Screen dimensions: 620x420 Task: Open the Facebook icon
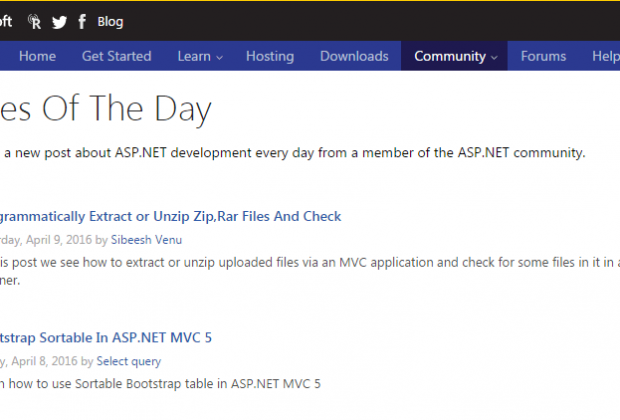82,22
